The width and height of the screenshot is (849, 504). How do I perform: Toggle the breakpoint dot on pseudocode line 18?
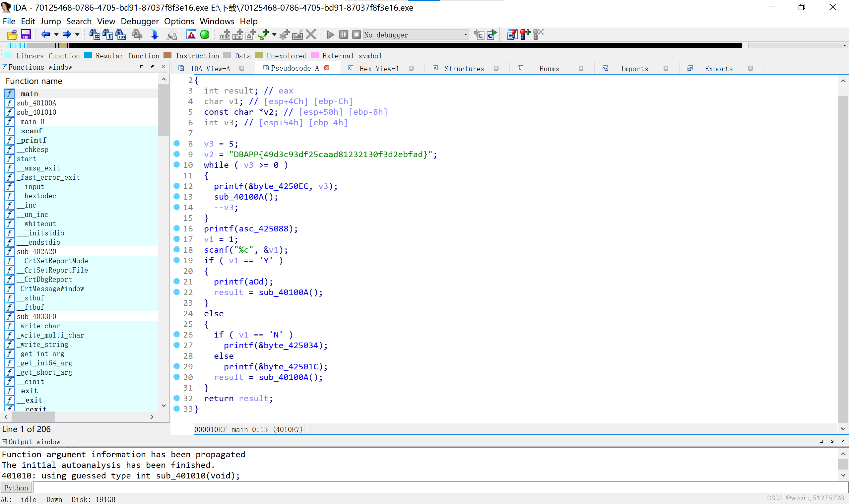click(x=176, y=249)
